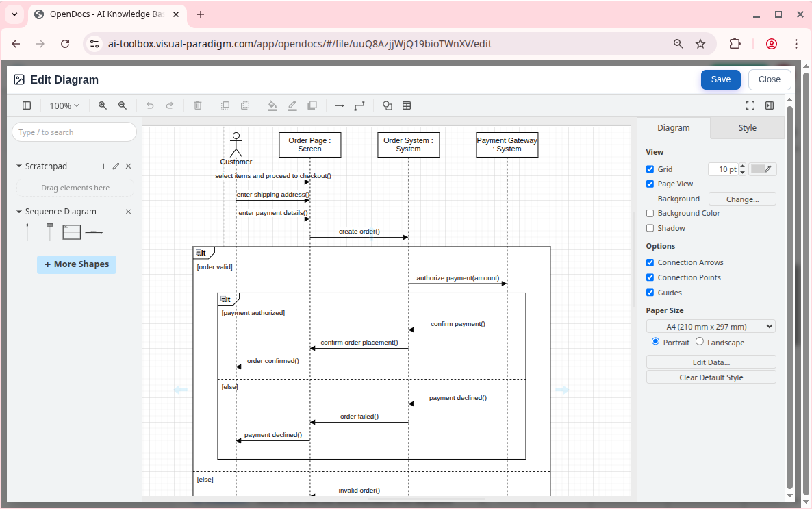Click the Zoom In magnifier icon
Image resolution: width=812 pixels, height=509 pixels.
point(103,105)
